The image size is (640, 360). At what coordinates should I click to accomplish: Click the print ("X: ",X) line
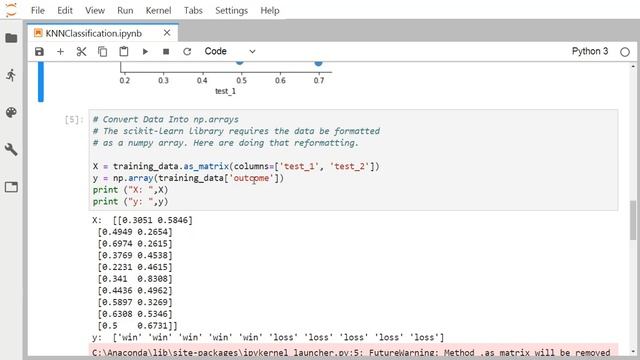130,190
